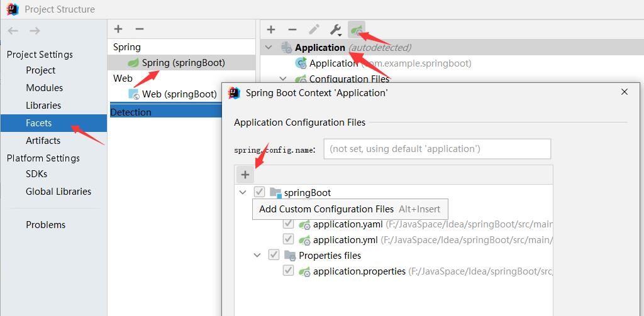Close the Spring Boot Context dialog

[625, 92]
